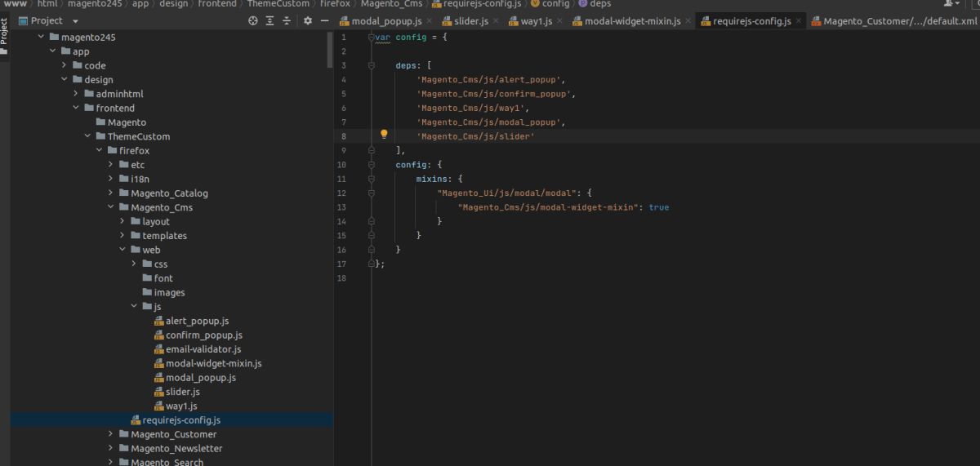Click frontend in the breadcrumb path

[x=216, y=4]
